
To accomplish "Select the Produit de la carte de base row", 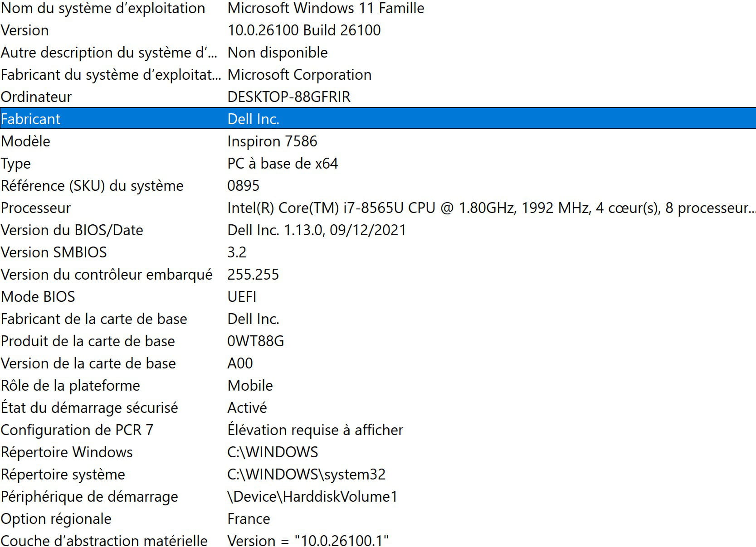I will [88, 341].
